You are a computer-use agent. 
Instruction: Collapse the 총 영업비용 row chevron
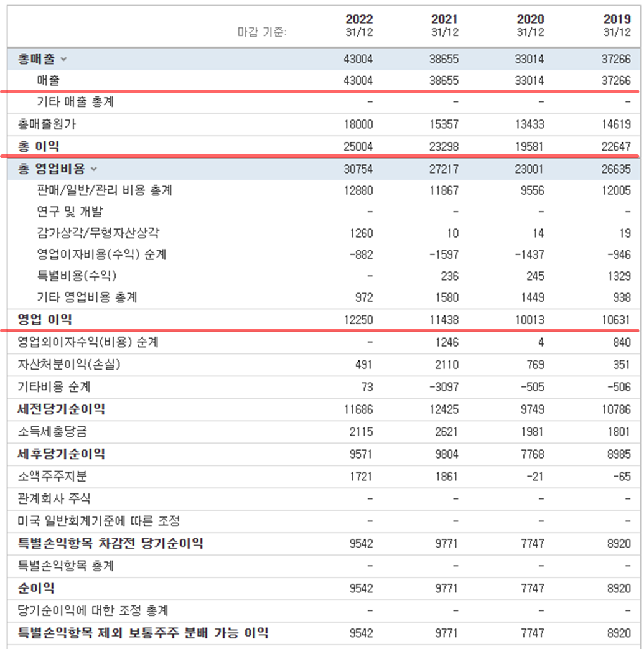pyautogui.click(x=94, y=169)
